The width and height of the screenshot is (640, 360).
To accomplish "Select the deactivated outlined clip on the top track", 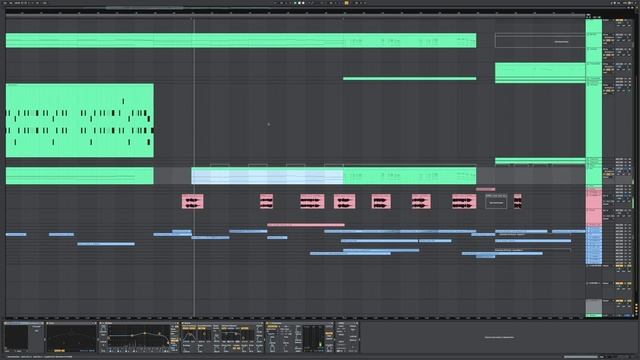I will 540,41.
